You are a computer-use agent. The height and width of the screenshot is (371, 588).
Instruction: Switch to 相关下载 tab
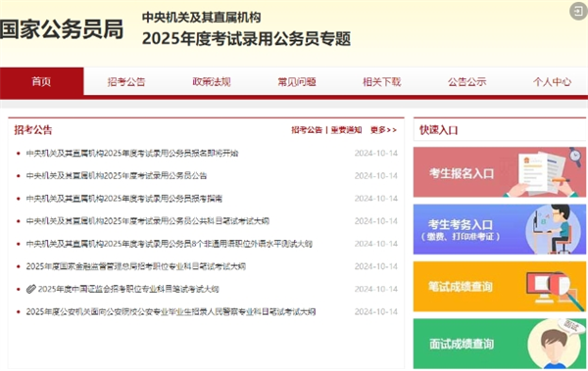[x=382, y=81]
